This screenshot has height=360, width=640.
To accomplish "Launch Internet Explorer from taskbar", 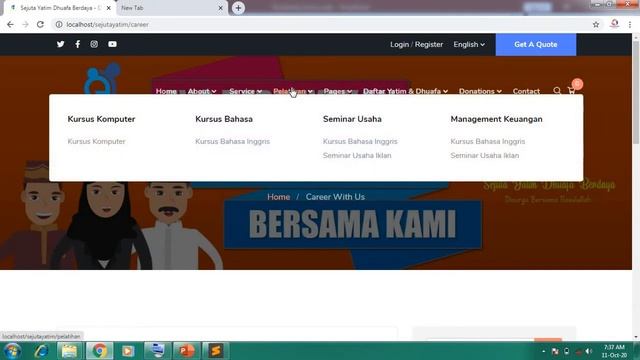I will tap(41, 351).
